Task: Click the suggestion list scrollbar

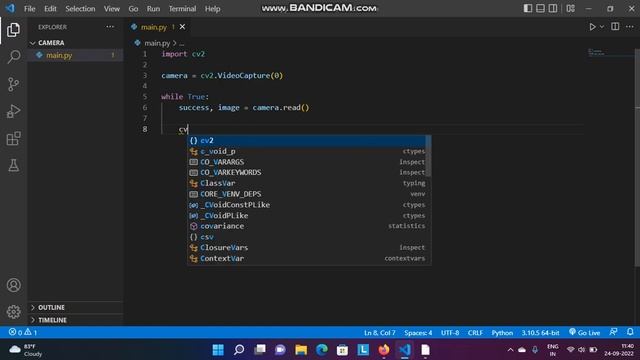Action: (x=428, y=156)
